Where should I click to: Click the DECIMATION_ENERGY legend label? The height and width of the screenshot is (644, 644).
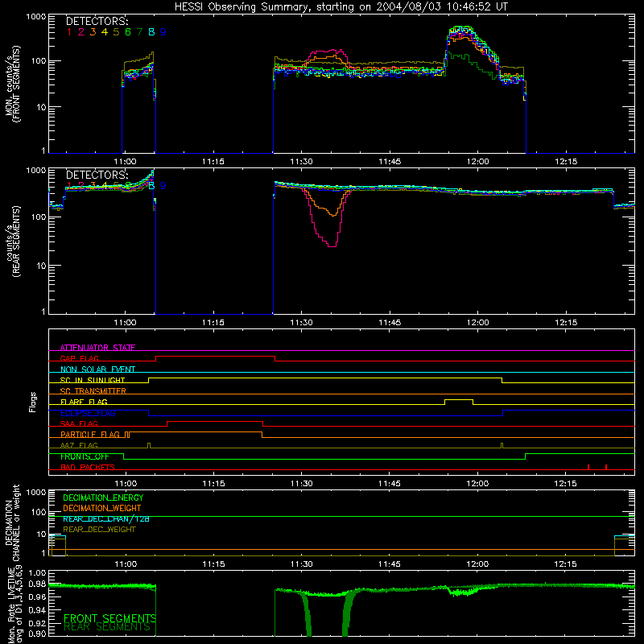coord(103,497)
